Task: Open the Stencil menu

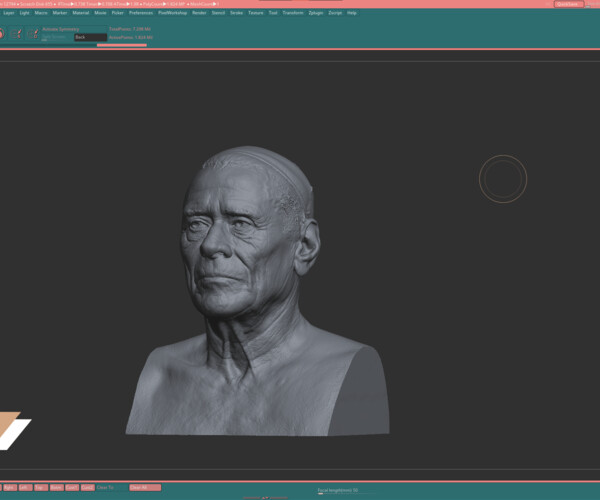Action: tap(218, 13)
